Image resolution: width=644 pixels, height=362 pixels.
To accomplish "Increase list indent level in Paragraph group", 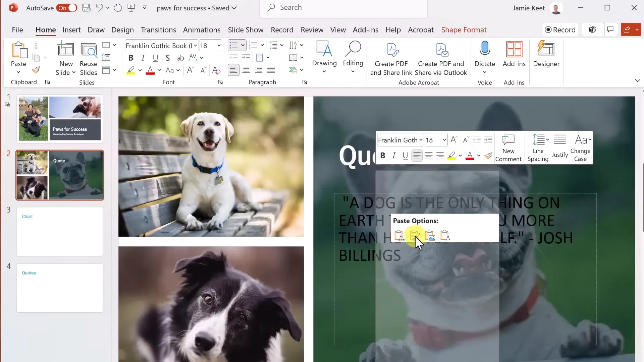I will [x=246, y=58].
